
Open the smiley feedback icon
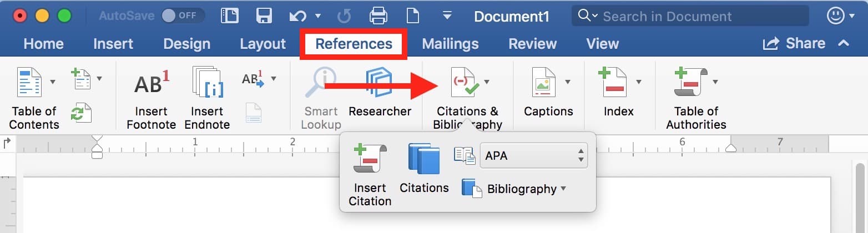836,16
